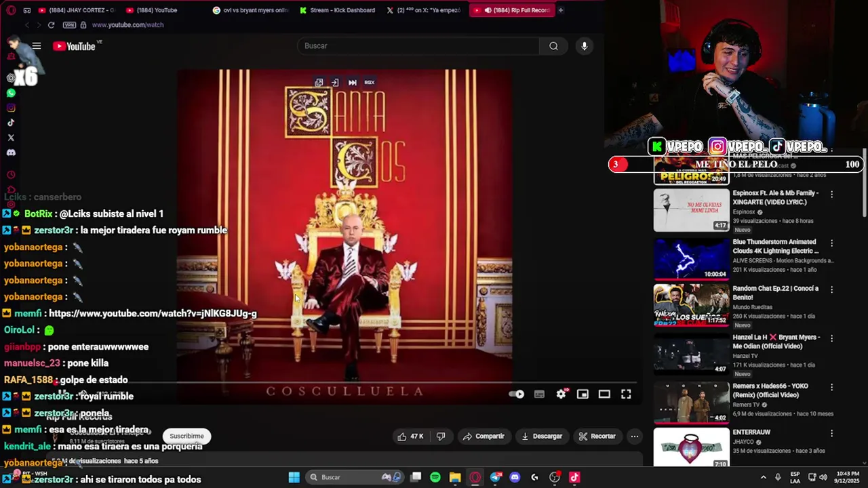
Task: Open Remers x Hades66 YOKO thumbnail
Action: click(691, 403)
